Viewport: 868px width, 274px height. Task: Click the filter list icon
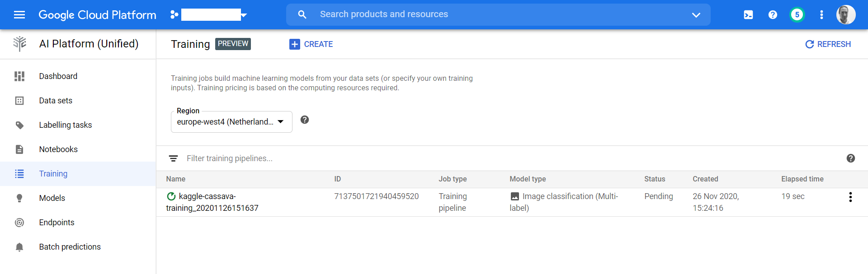click(173, 158)
